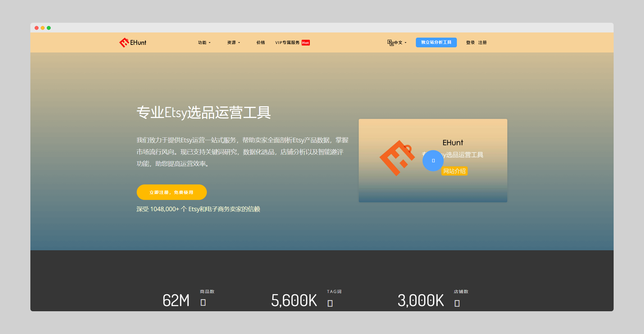Open VIP专属服务 menu item
Viewport: 644px width, 334px height.
[x=287, y=42]
